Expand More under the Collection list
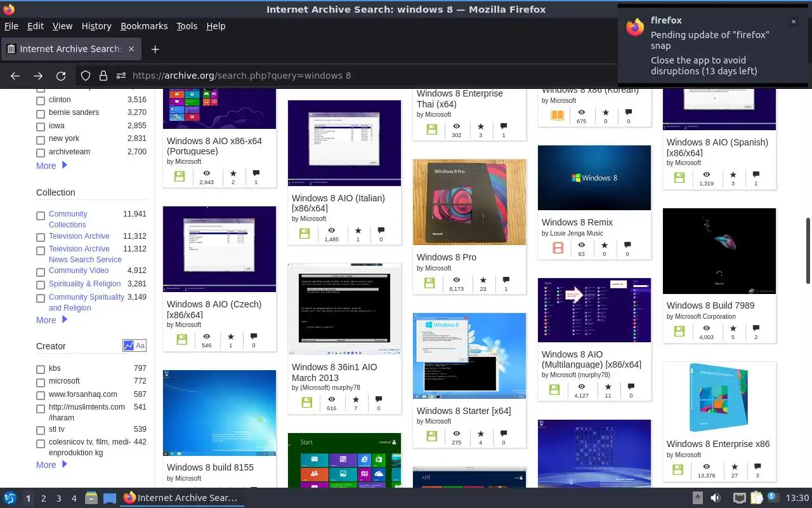The height and width of the screenshot is (508, 812). click(x=51, y=320)
